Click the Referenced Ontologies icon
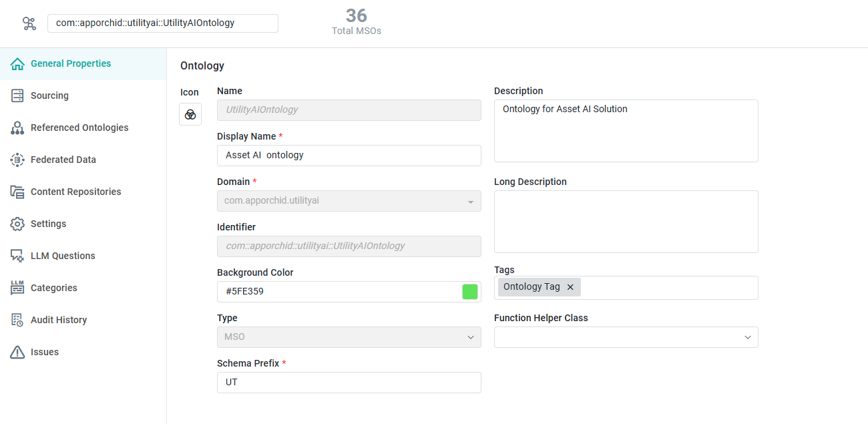Viewport: 868px width, 424px height. tap(17, 128)
